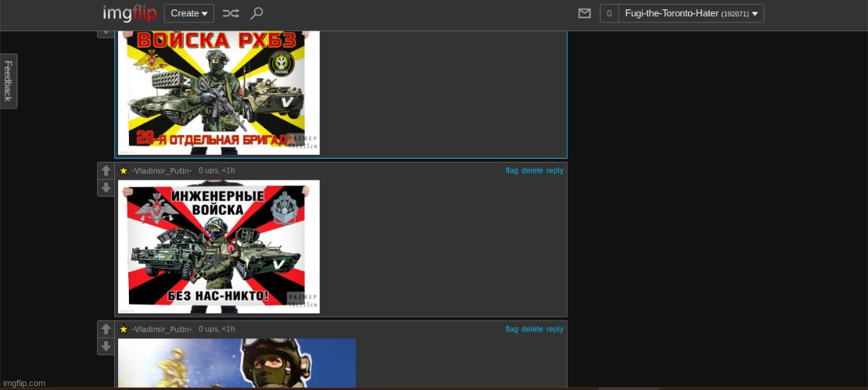Open search with the magnifier icon
The width and height of the screenshot is (868, 390).
coord(256,13)
